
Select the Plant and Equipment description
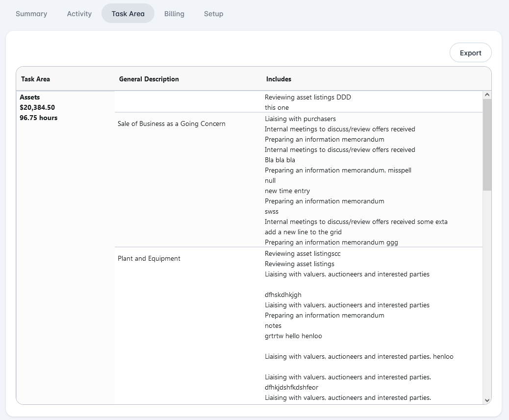coord(149,258)
